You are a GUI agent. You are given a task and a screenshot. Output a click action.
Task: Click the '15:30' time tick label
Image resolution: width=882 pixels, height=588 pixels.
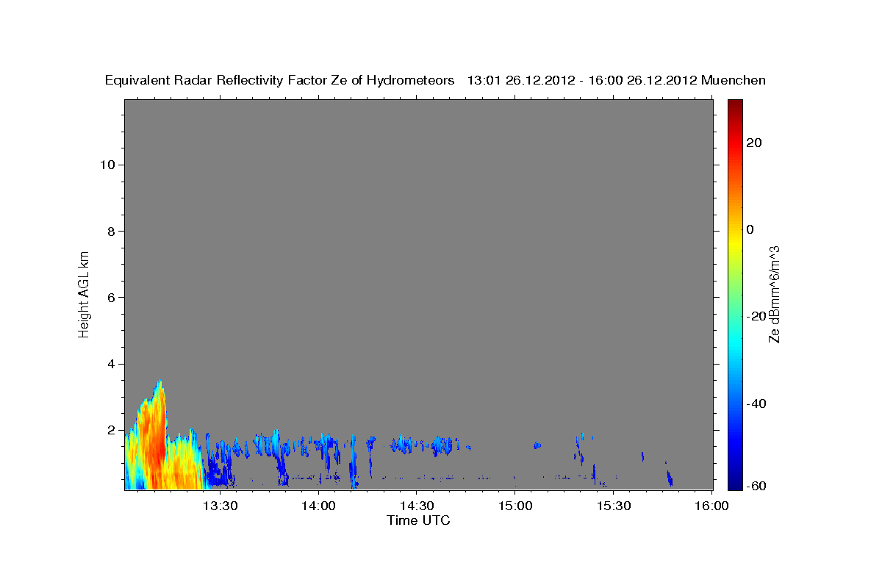(x=614, y=506)
